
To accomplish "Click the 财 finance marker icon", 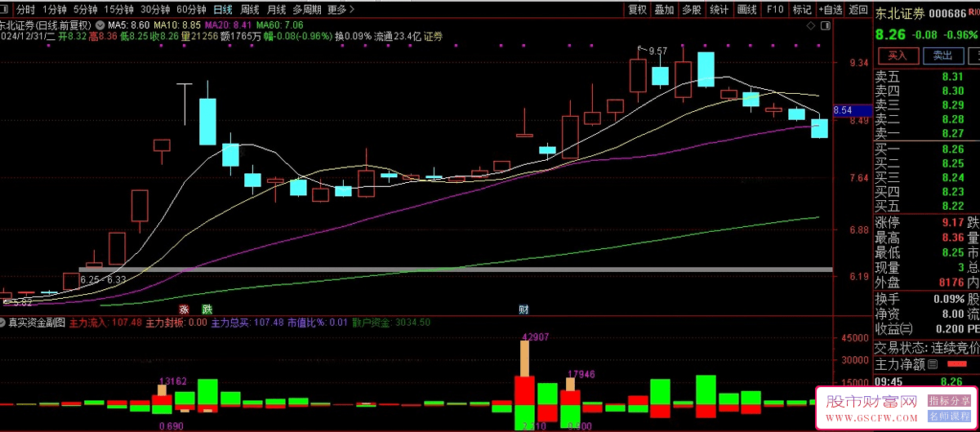I will coord(523,310).
